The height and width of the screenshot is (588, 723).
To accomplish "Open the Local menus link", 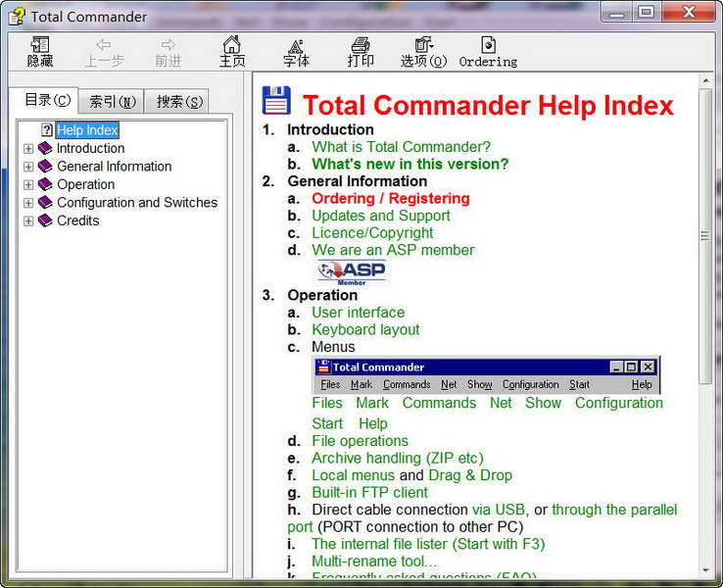I will click(x=354, y=475).
